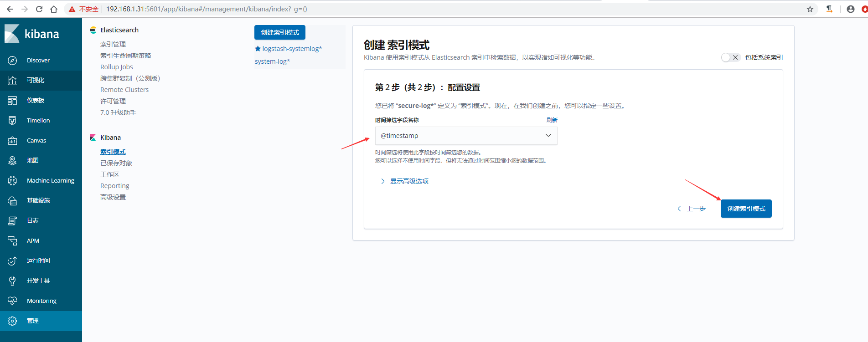868x342 pixels.
Task: Select index patterns (索引模式) under Kibana
Action: point(113,152)
